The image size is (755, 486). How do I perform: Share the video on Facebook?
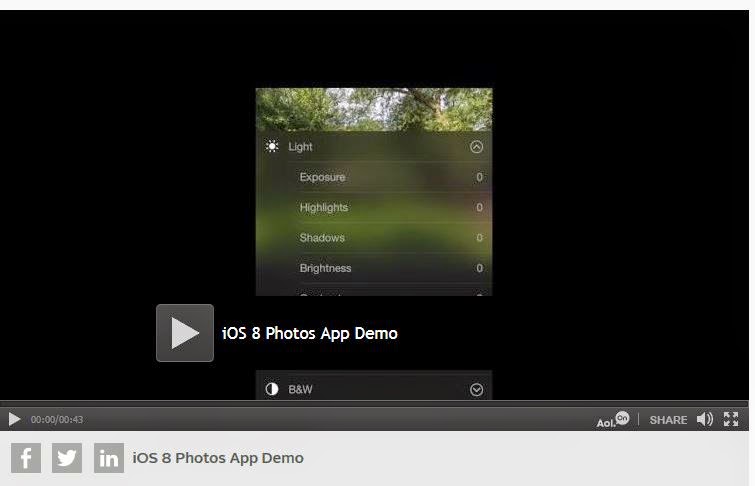pos(26,458)
